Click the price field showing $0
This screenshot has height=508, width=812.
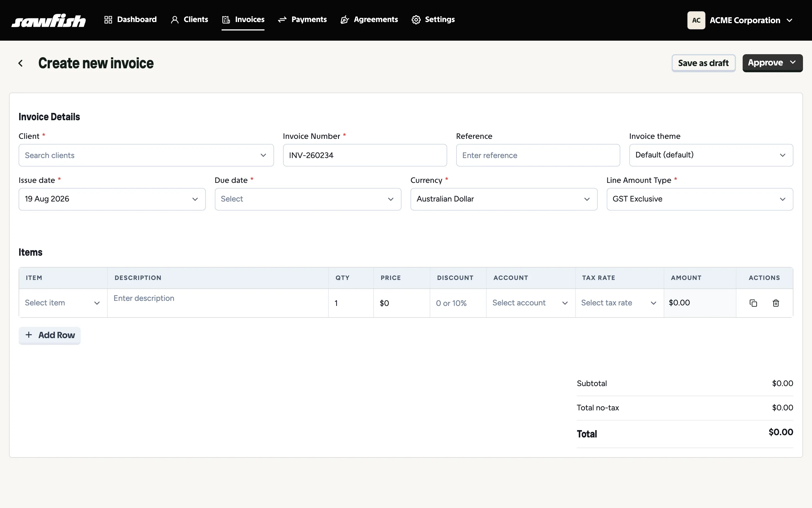402,303
